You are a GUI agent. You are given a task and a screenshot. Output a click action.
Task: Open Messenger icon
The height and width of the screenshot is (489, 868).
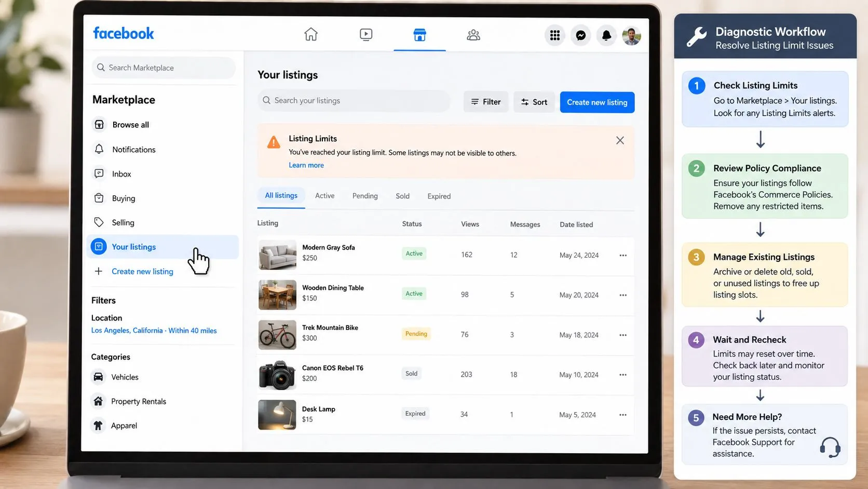coord(581,35)
